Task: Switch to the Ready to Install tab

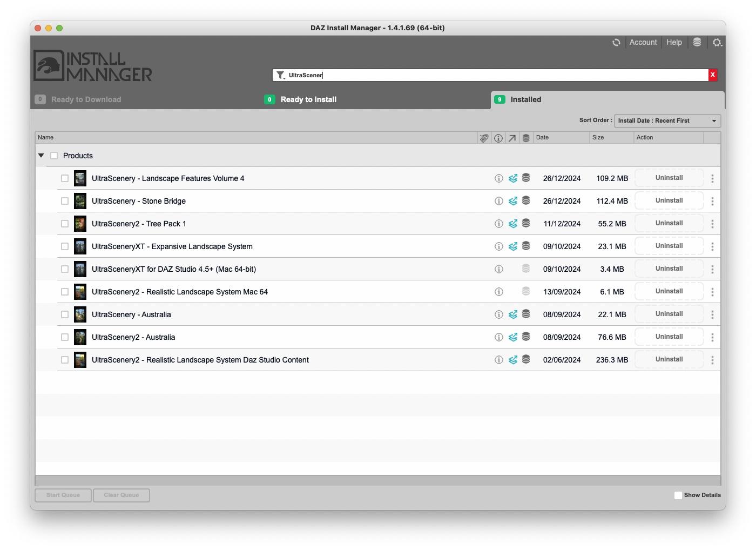Action: pyautogui.click(x=300, y=99)
